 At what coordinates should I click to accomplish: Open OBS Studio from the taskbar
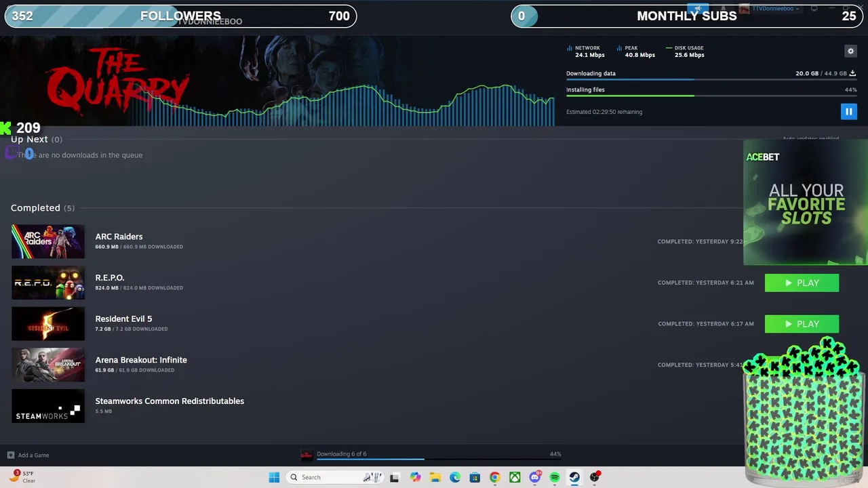(595, 477)
